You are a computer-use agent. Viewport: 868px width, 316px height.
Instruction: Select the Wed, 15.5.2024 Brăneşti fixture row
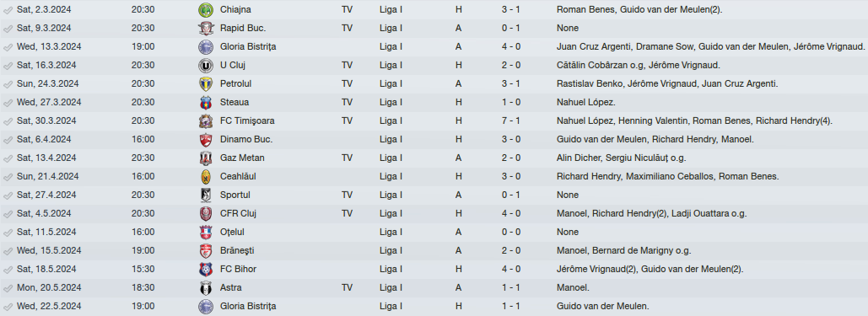coord(434,251)
